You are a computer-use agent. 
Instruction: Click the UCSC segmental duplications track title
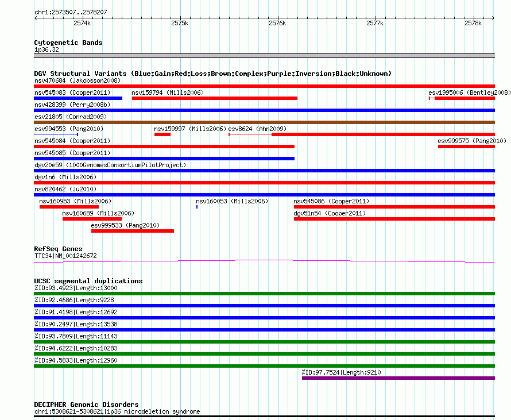pyautogui.click(x=88, y=281)
